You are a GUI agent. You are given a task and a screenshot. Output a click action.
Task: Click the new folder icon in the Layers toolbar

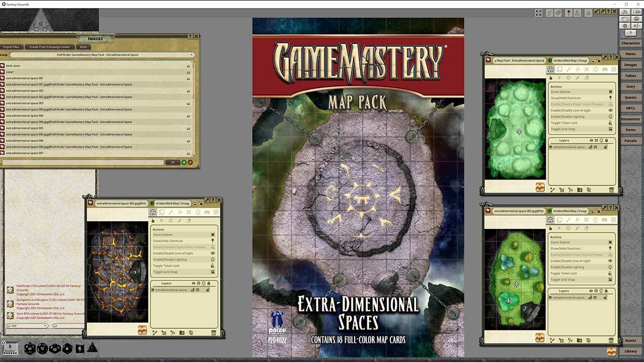pos(183,332)
